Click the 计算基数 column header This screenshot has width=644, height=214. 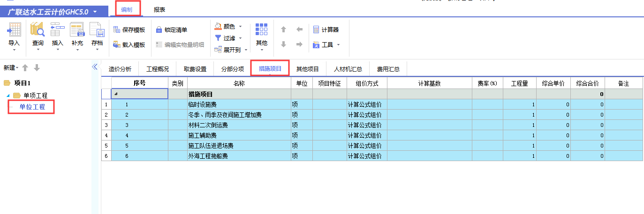pyautogui.click(x=430, y=83)
